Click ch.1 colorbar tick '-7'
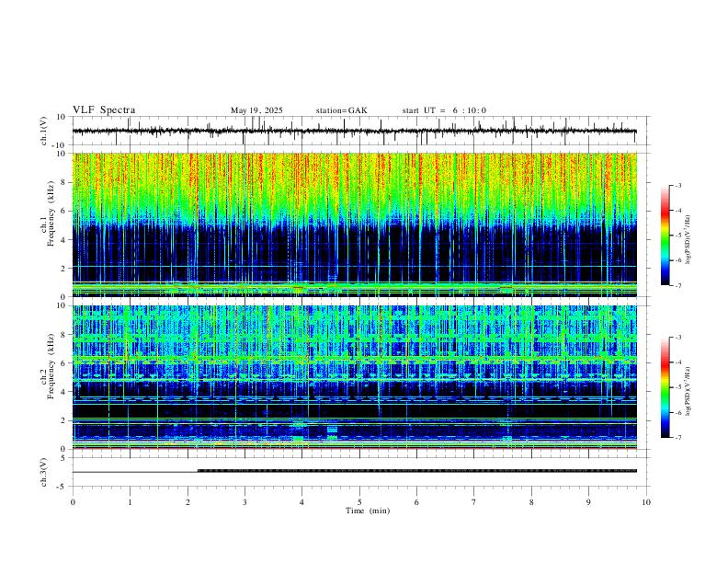 point(678,285)
